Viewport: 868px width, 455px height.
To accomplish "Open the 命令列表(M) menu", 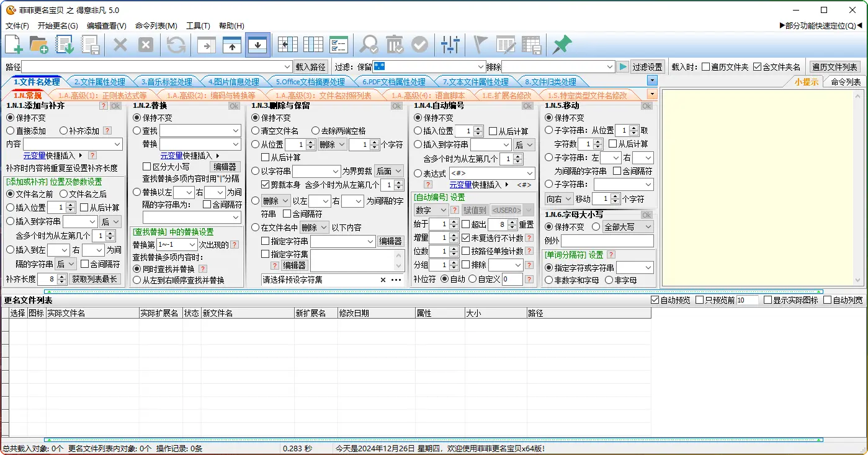I will [156, 26].
